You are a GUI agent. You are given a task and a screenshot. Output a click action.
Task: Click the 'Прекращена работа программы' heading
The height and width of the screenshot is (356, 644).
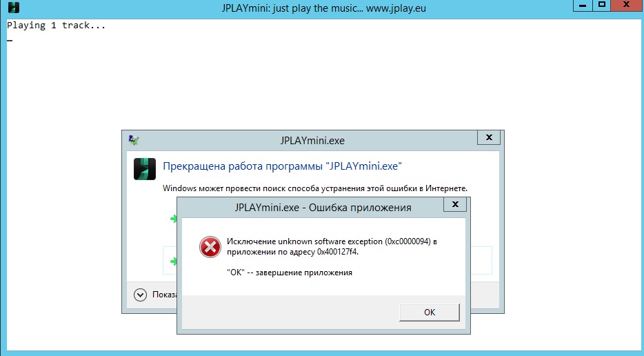[x=282, y=166]
